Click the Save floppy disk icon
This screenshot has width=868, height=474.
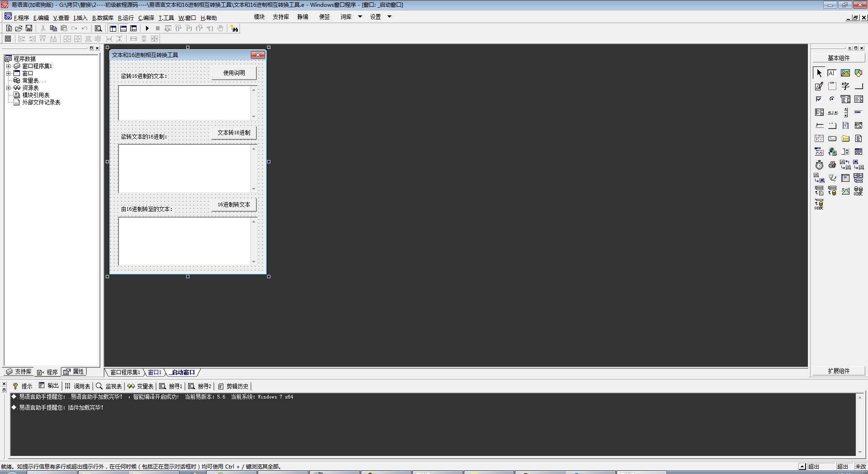point(29,28)
